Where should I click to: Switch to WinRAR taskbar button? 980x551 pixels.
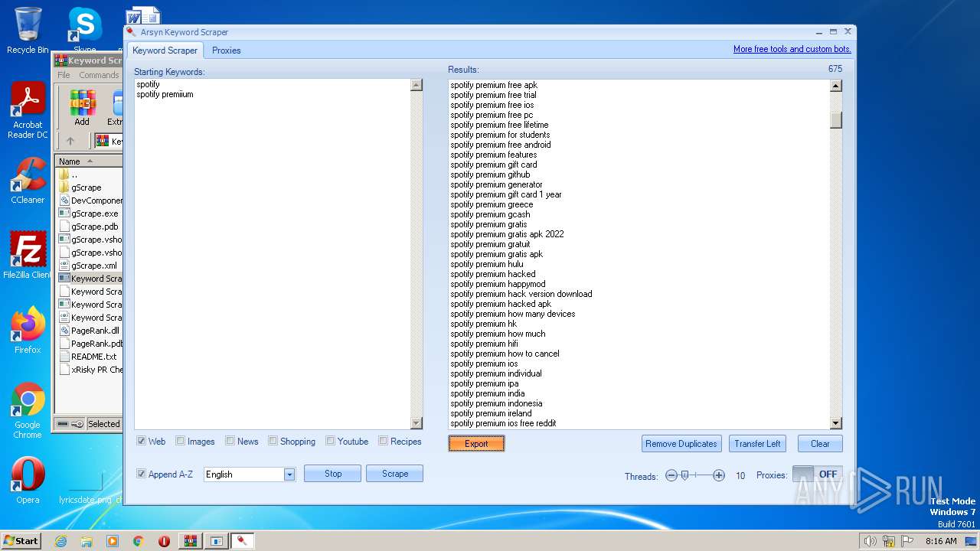click(x=190, y=541)
